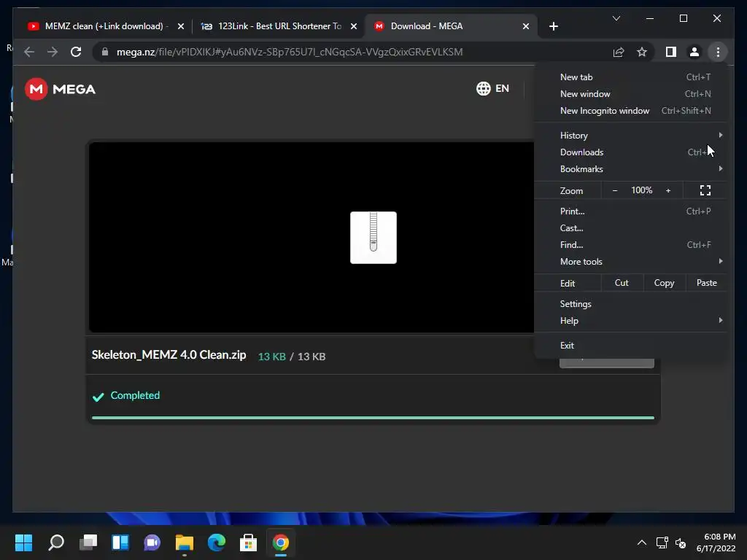This screenshot has height=560, width=747.
Task: Open the clock showing 6:08 PM
Action: [716, 542]
